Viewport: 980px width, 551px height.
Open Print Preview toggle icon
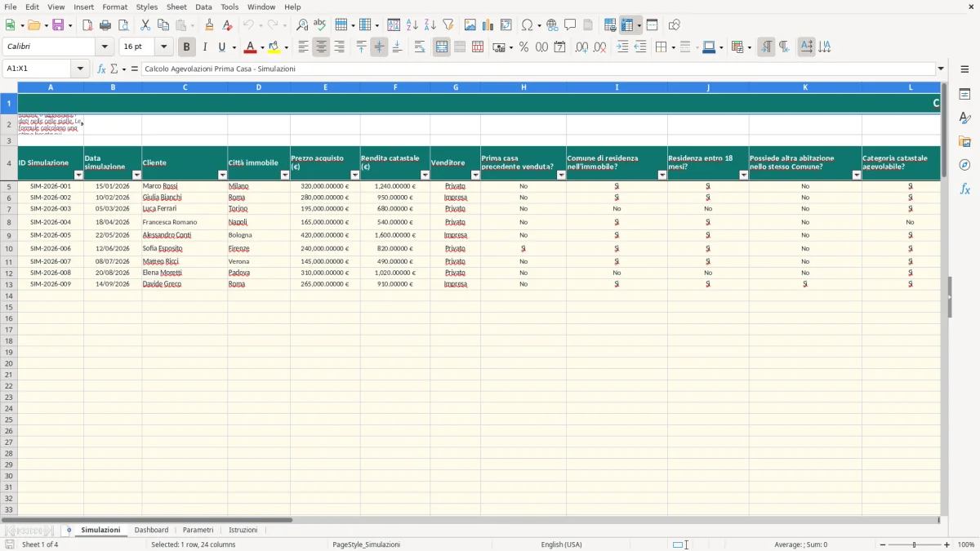click(123, 25)
